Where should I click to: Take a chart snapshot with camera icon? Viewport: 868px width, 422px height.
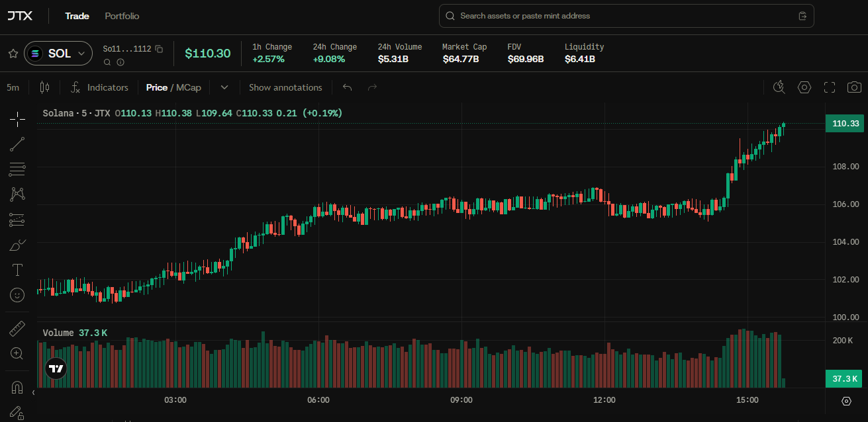855,87
